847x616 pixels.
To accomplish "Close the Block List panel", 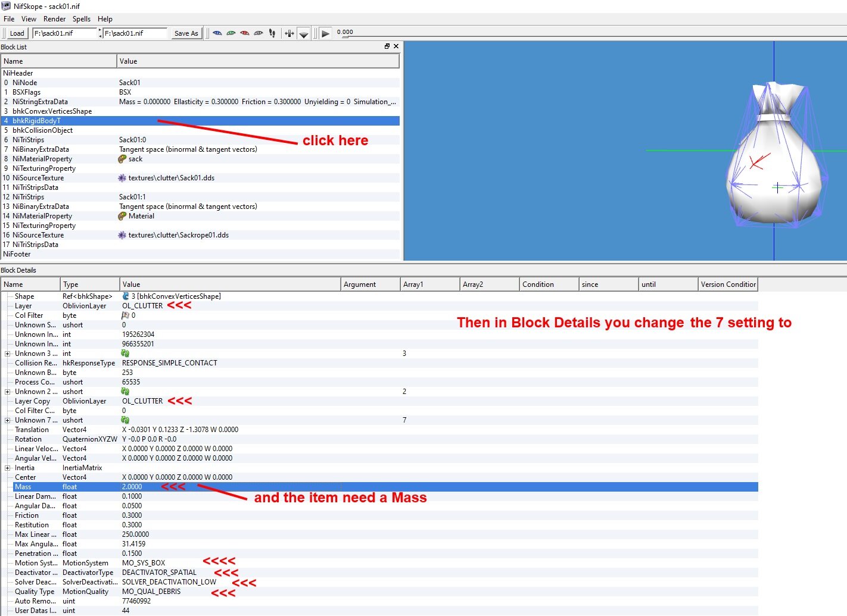I will tap(396, 46).
